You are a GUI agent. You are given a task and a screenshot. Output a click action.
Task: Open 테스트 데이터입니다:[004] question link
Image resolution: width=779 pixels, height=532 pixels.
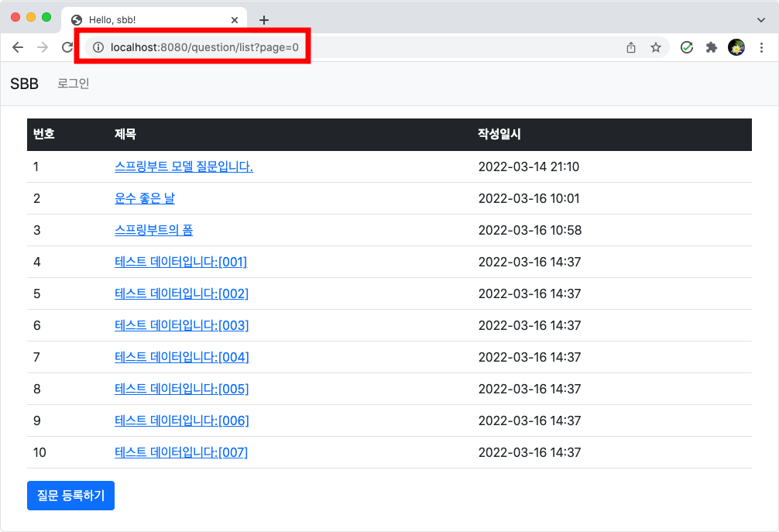point(182,357)
